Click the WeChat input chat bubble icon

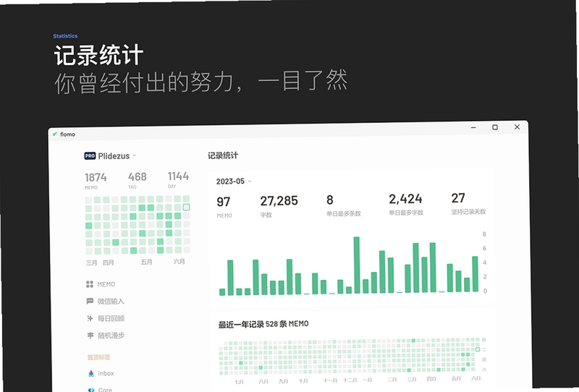(90, 301)
